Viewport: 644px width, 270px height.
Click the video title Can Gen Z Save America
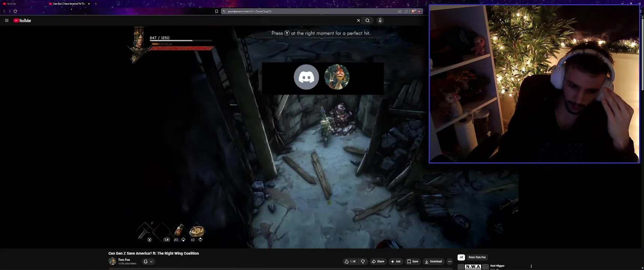[154, 253]
